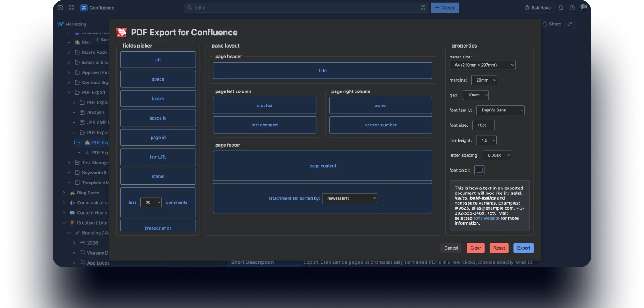Select the created block in left column
The image size is (644, 308).
[265, 106]
